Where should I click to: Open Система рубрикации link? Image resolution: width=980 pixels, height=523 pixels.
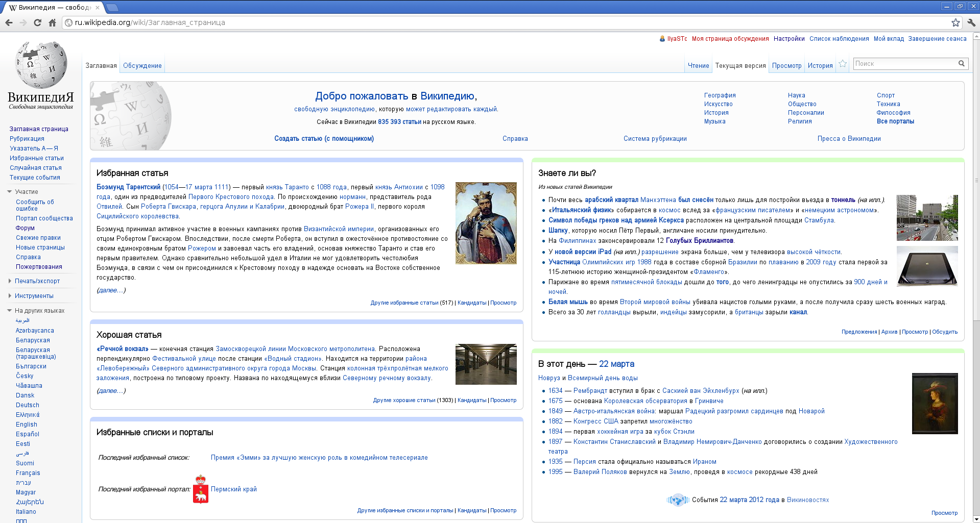[x=655, y=139]
